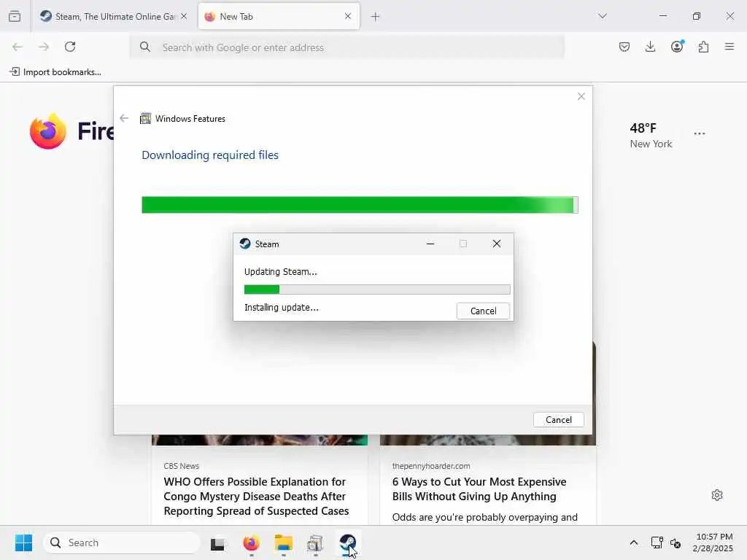Viewport: 747px width, 560px height.
Task: Cancel the Windows Features download
Action: coord(558,419)
